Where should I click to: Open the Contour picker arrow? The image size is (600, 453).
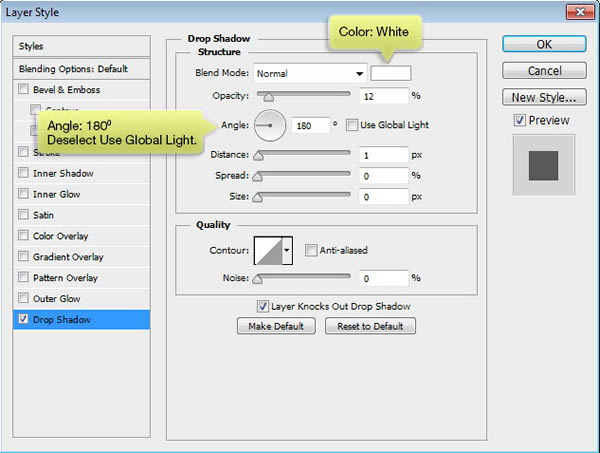point(287,251)
